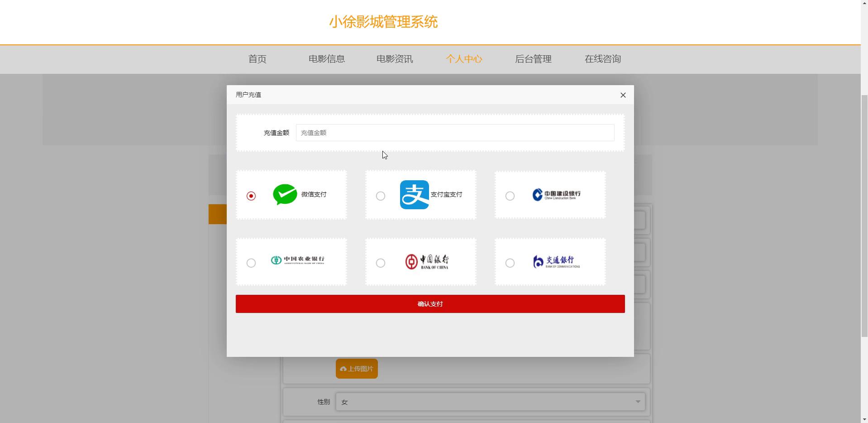The image size is (868, 423).
Task: Click the Alipay blue logo
Action: tap(414, 195)
